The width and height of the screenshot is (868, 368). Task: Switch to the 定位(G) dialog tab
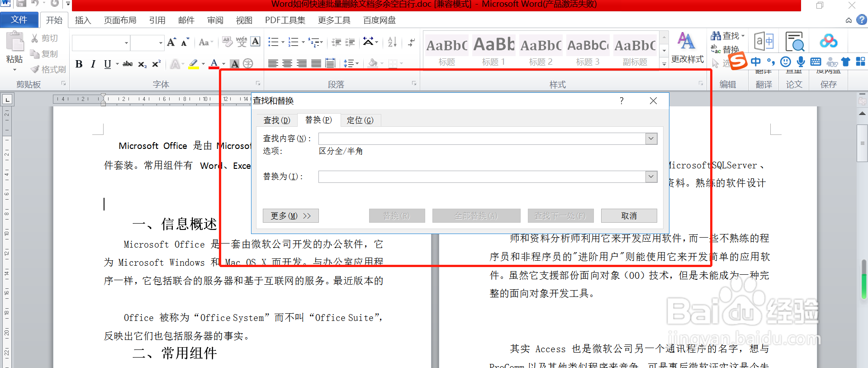360,120
